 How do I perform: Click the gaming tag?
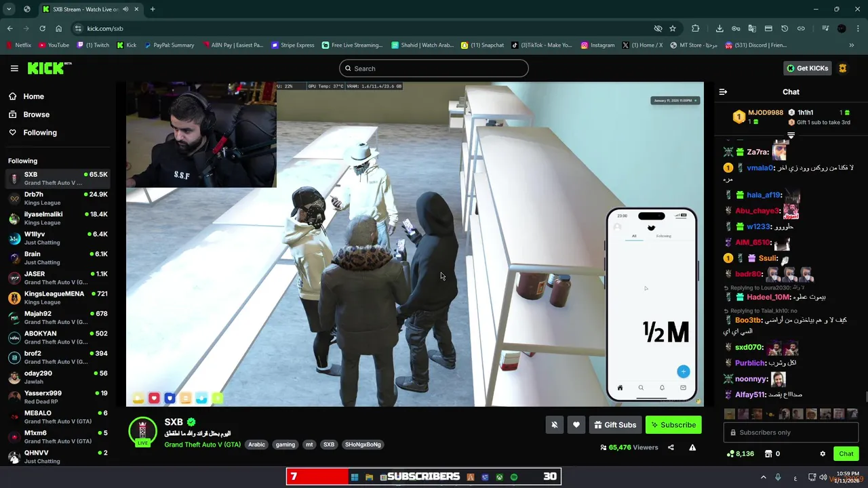[285, 445]
